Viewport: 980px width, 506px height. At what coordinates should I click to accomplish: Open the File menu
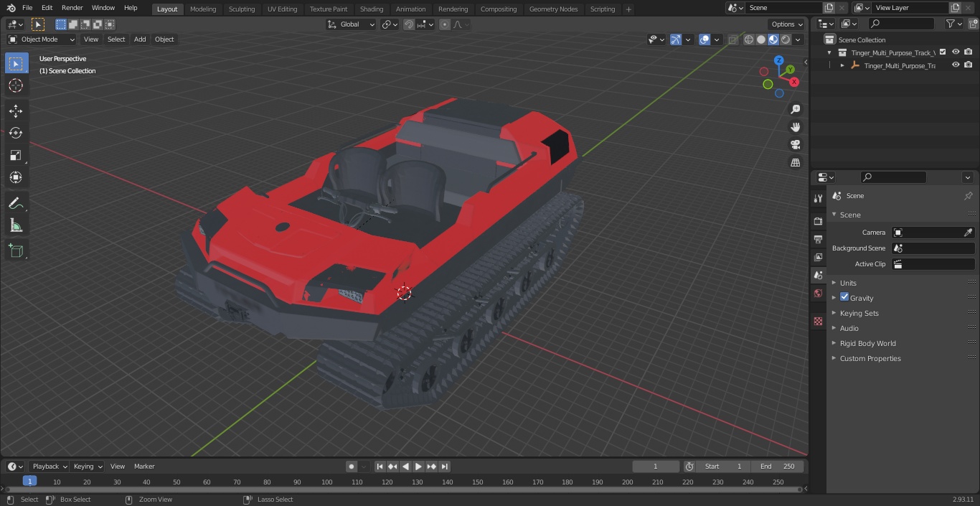pyautogui.click(x=27, y=8)
